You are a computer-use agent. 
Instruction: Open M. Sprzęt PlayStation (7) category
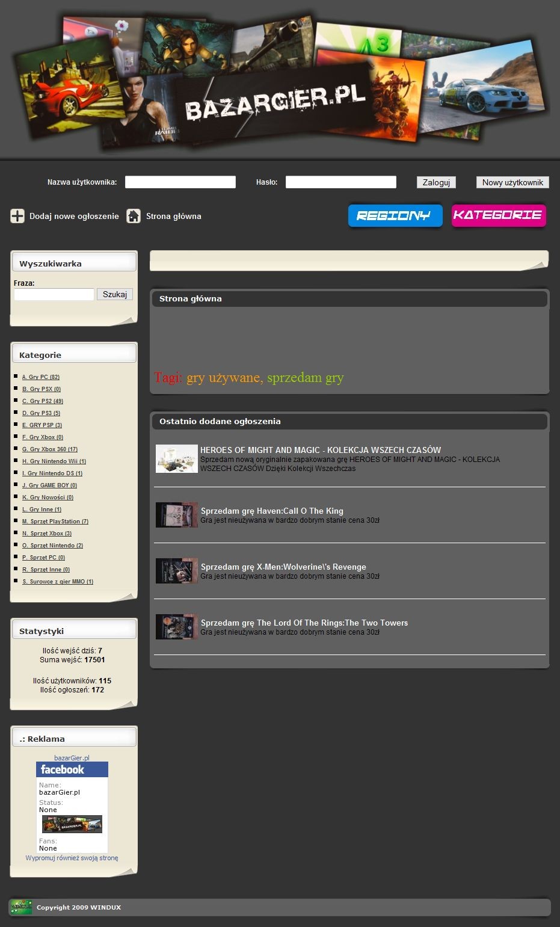coord(55,522)
